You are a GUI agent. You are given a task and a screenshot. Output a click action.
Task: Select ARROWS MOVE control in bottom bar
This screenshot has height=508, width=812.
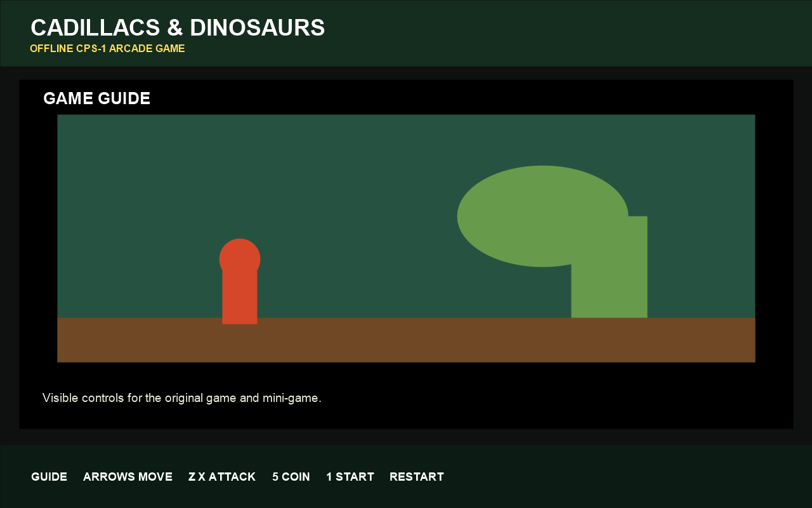point(128,477)
